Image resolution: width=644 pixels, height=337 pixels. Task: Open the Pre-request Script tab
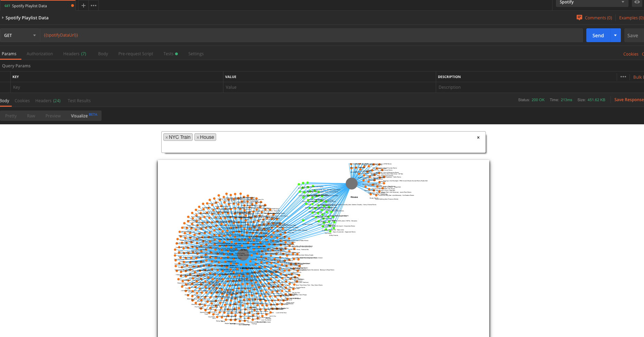click(136, 54)
